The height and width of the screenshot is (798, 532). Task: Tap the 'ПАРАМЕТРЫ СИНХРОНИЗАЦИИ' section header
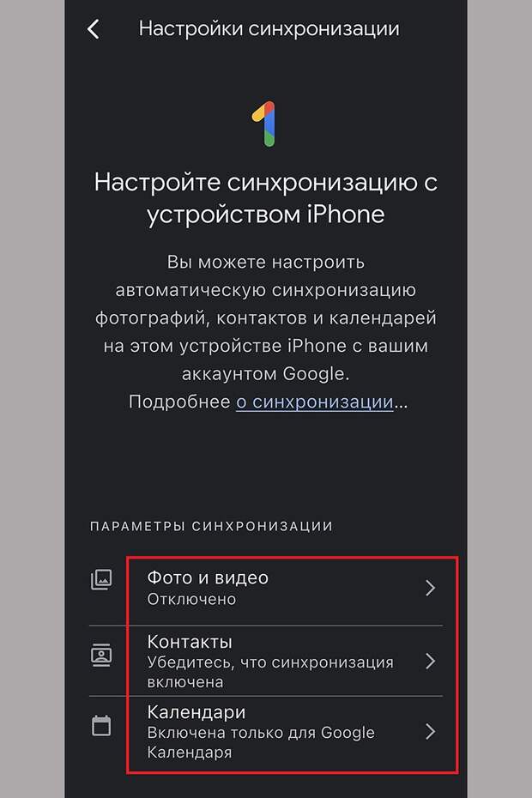[x=211, y=526]
